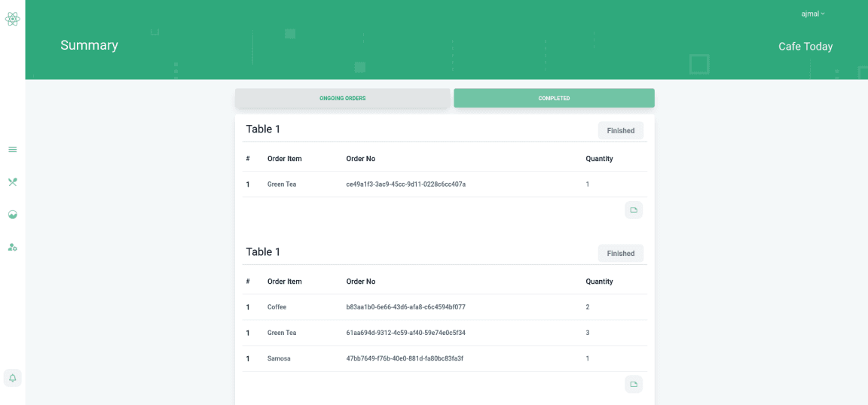Switch to the Ongoing Orders tab
The height and width of the screenshot is (405, 868).
point(342,99)
